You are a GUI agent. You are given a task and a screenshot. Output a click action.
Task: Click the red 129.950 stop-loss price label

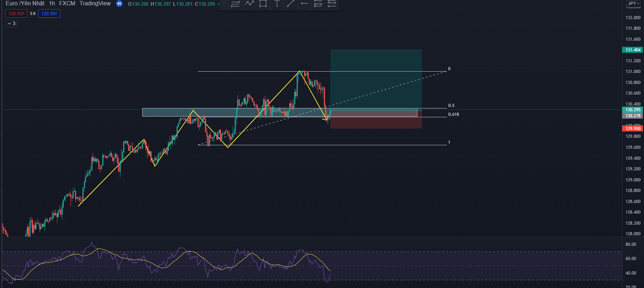pyautogui.click(x=632, y=129)
